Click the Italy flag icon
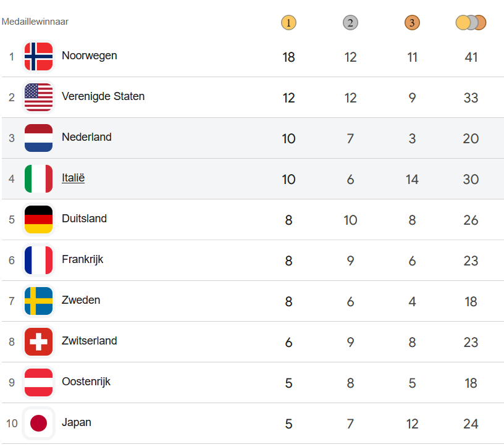The image size is (504, 447). click(x=38, y=179)
